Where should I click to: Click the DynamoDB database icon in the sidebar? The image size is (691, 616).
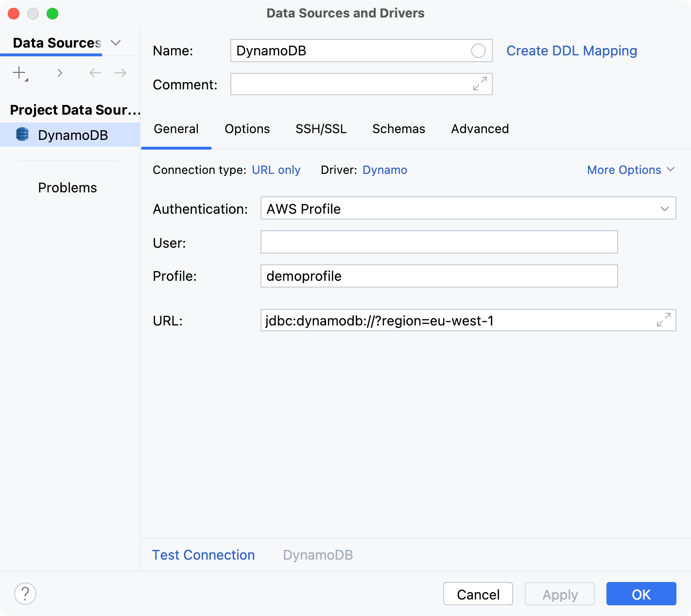[22, 135]
